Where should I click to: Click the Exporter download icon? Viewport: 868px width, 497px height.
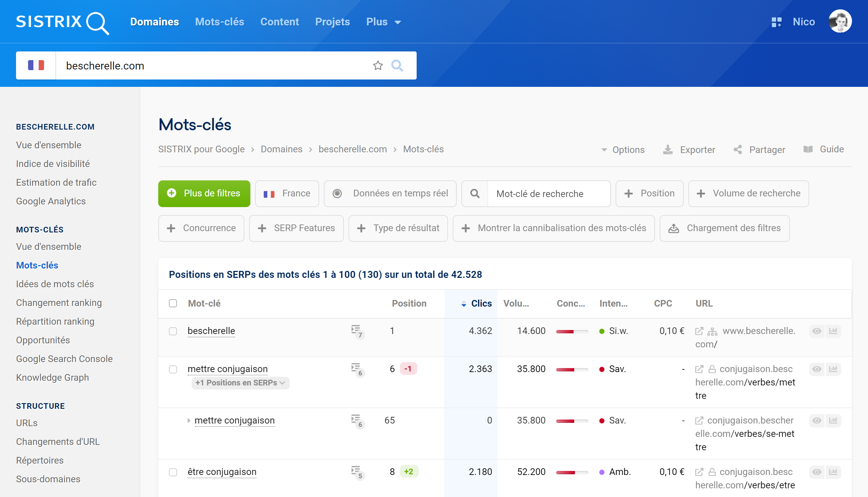click(667, 150)
